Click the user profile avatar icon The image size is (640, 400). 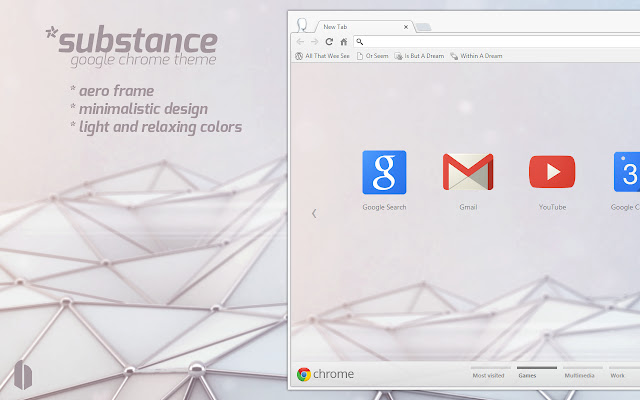tap(302, 24)
